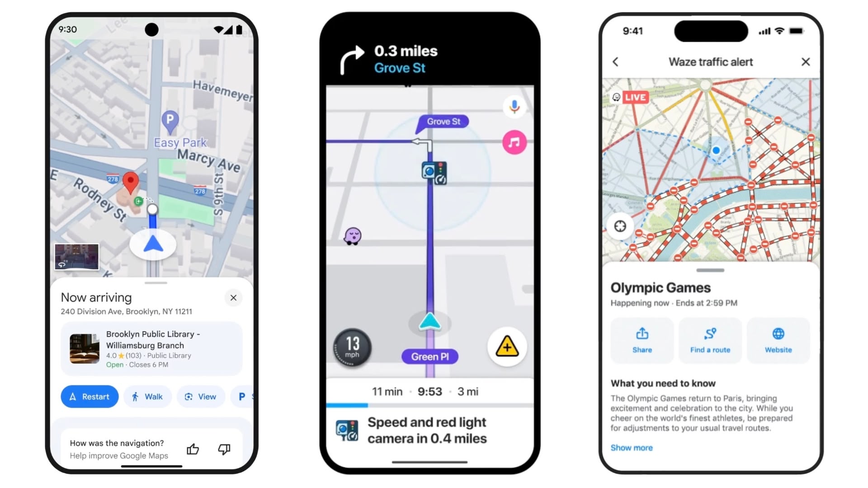The height and width of the screenshot is (488, 868).
Task: Select back arrow in Waze traffic alert
Action: [616, 61]
